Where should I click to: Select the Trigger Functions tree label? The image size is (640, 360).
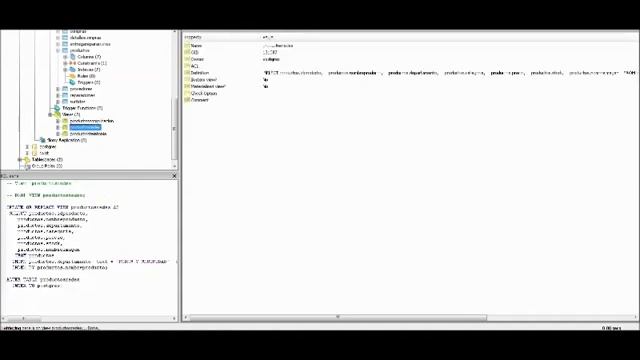point(82,108)
